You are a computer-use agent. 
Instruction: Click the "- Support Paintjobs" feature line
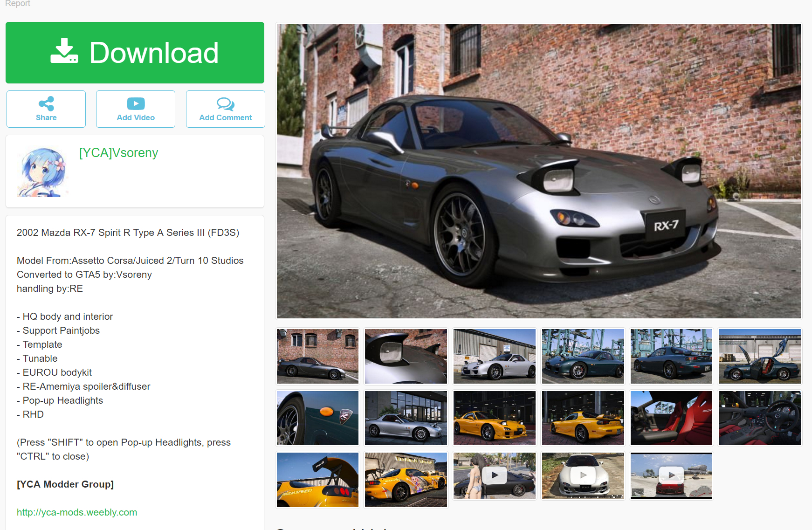coord(58,330)
